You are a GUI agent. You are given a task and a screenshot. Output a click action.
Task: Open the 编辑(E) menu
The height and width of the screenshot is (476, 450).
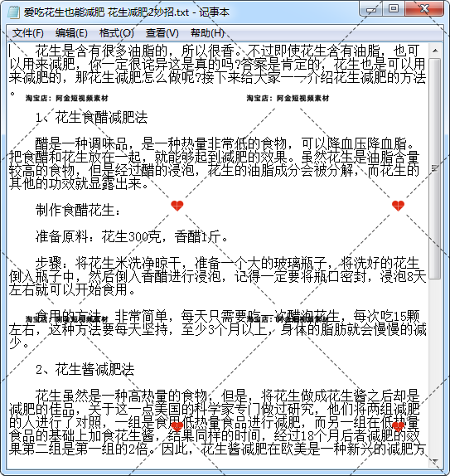pos(71,33)
